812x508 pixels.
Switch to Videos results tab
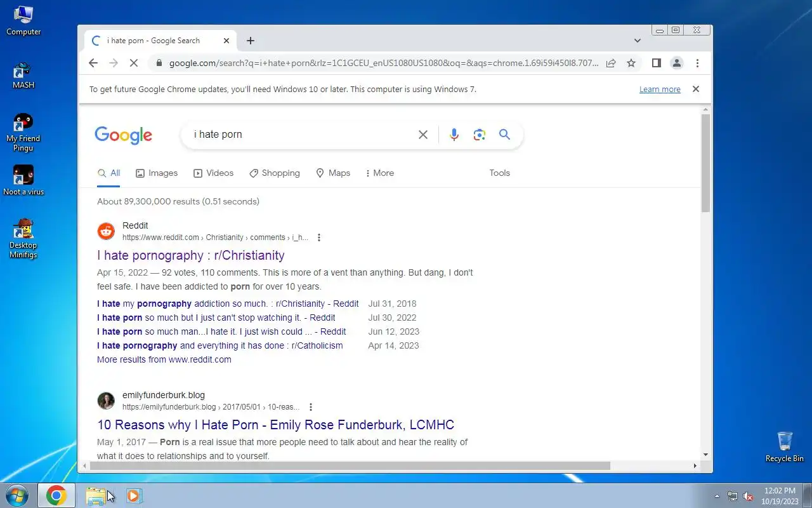213,173
